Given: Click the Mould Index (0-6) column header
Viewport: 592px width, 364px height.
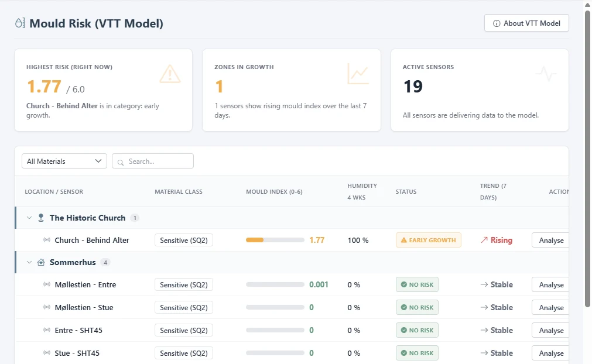Looking at the screenshot, I should tap(275, 191).
